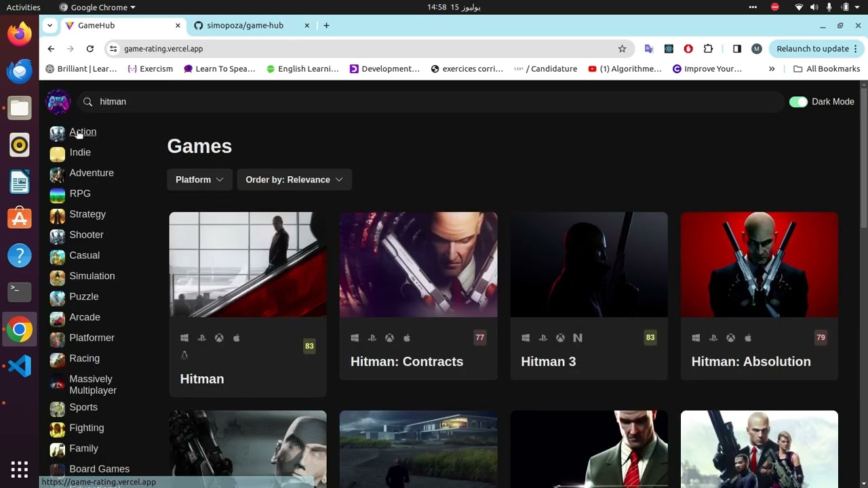Toggle the Dark Mode switch
868x488 pixels.
click(x=798, y=102)
